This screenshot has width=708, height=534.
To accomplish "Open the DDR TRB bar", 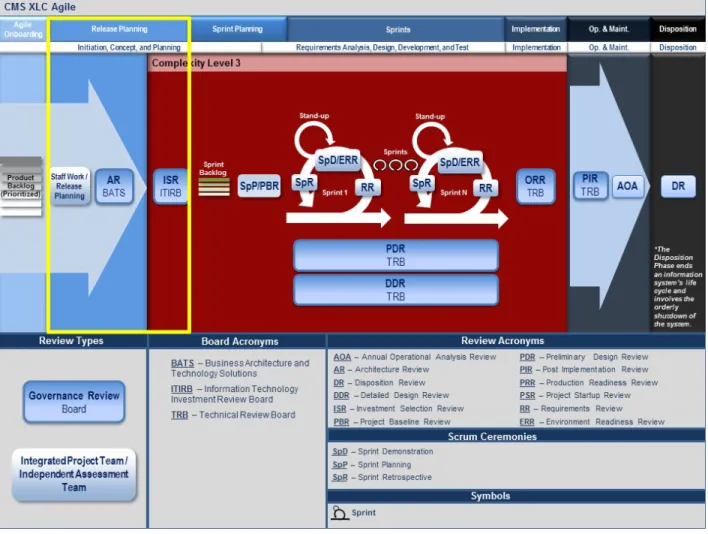I will pyautogui.click(x=396, y=290).
